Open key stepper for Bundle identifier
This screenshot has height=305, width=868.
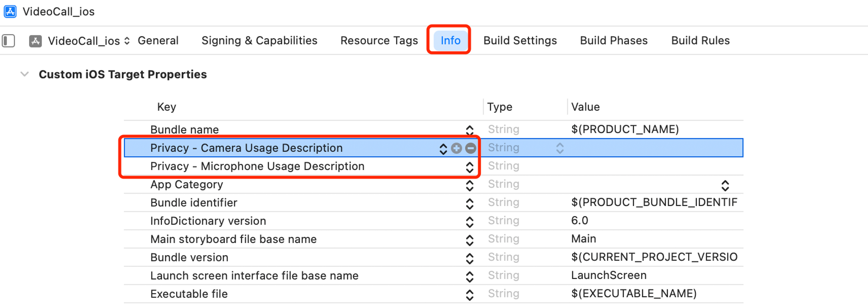point(470,203)
